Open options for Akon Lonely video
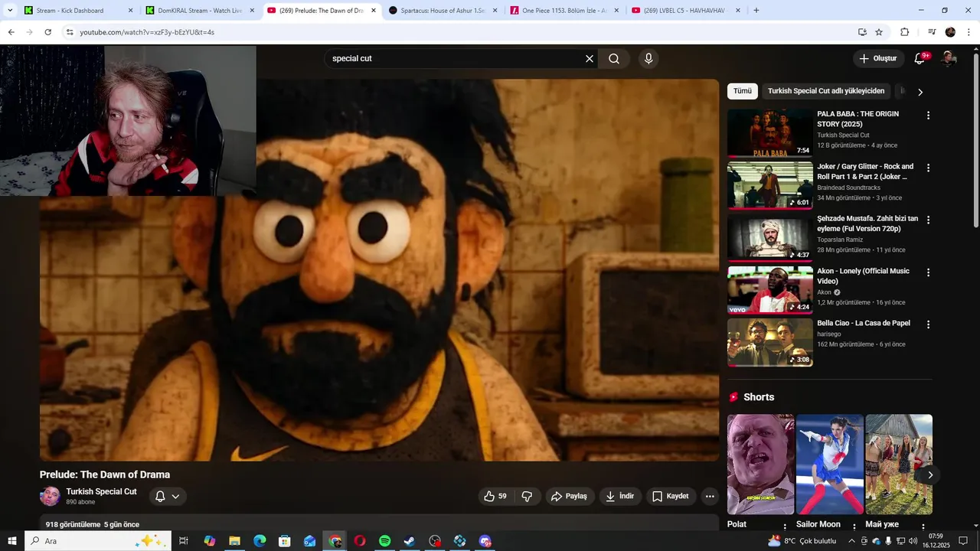The image size is (980, 551). coord(928,272)
